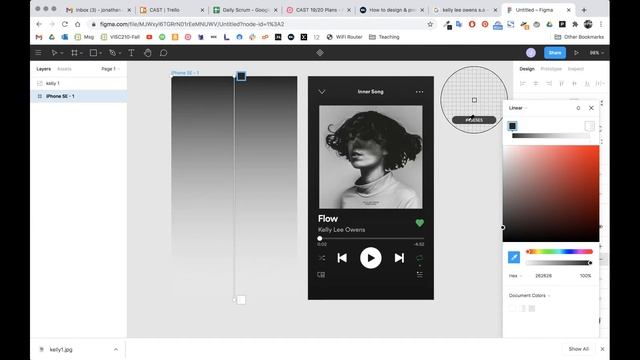Switch to the Design tab

[x=527, y=69]
